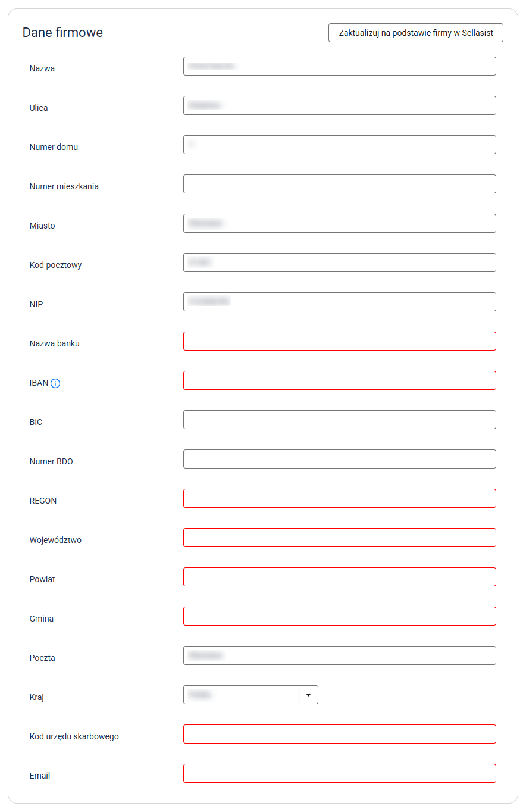The image size is (526, 812).
Task: Select the Numer domu field
Action: point(339,145)
